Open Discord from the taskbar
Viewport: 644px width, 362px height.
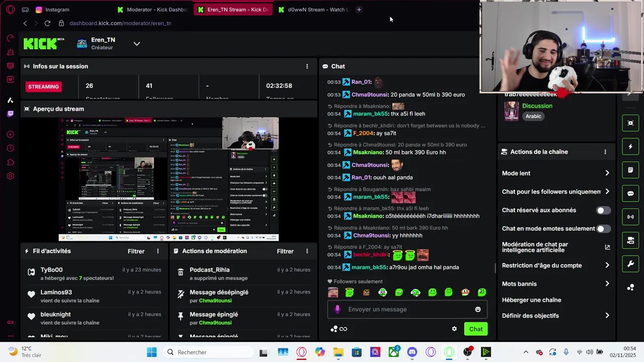[412, 352]
